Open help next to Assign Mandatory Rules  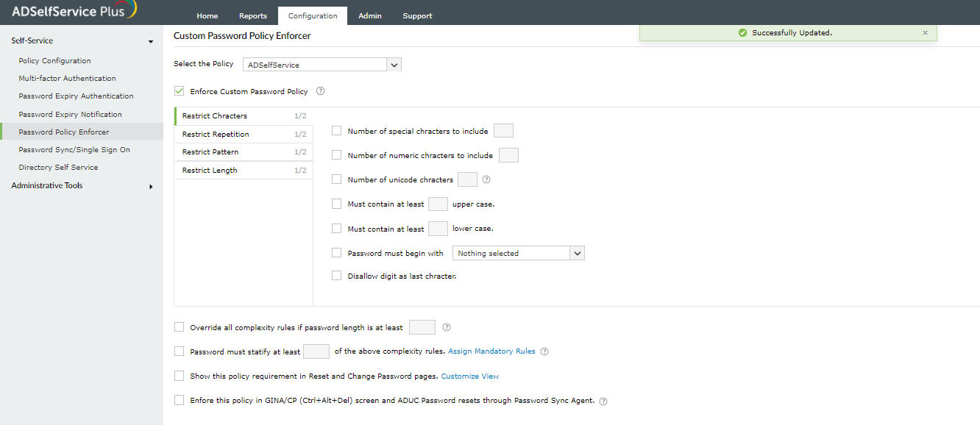tap(544, 351)
